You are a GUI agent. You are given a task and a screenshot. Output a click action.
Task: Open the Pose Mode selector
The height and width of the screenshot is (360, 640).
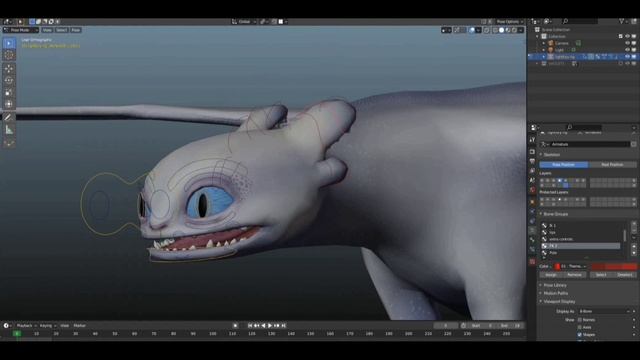tap(21, 30)
